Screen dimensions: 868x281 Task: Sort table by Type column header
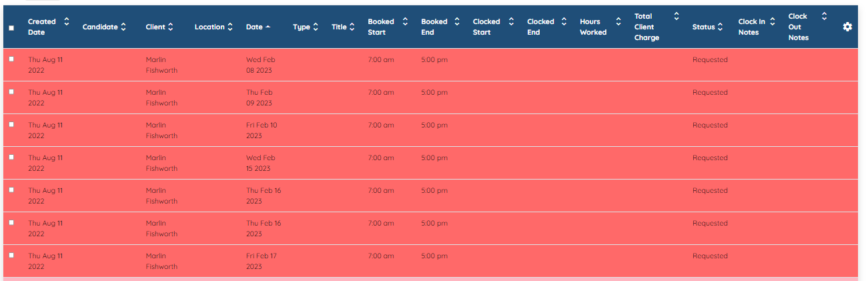[x=302, y=27]
